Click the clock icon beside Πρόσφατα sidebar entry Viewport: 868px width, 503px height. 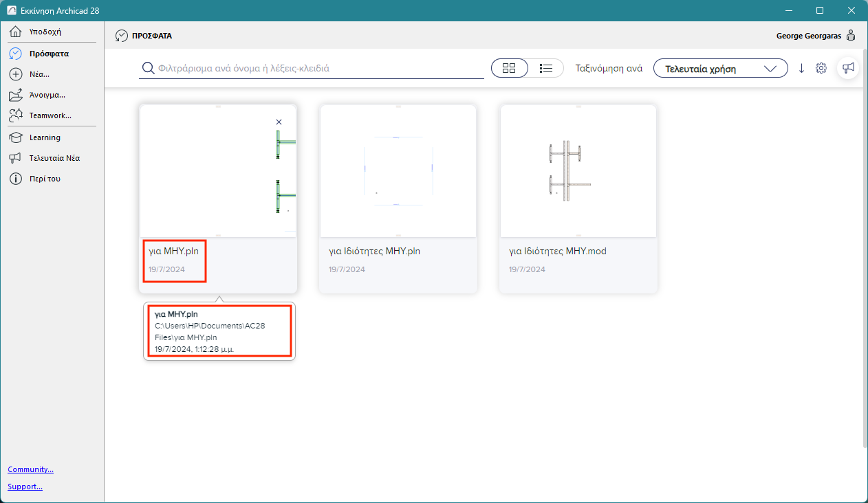(x=16, y=53)
